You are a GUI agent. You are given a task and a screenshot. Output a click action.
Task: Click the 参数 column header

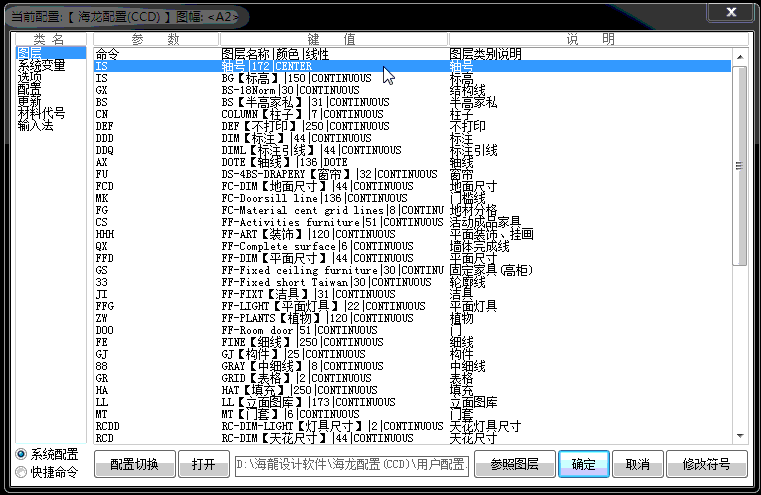pyautogui.click(x=156, y=39)
